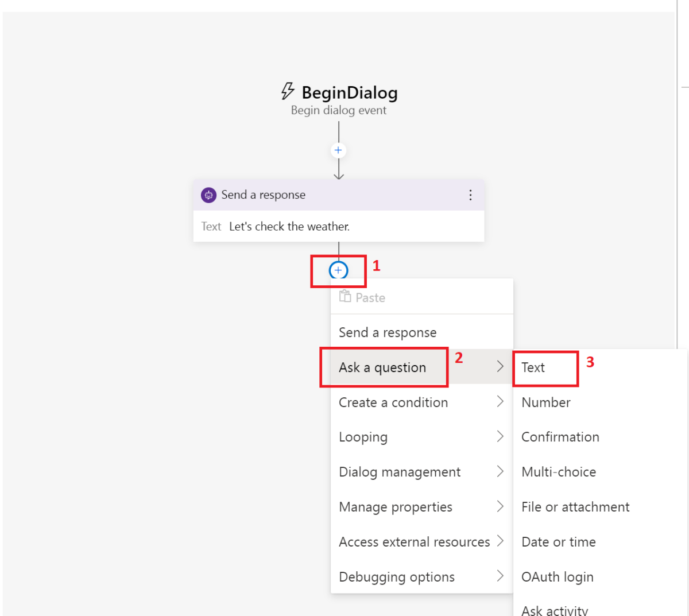
Task: Click the Send a response chat bubble icon
Action: click(208, 195)
